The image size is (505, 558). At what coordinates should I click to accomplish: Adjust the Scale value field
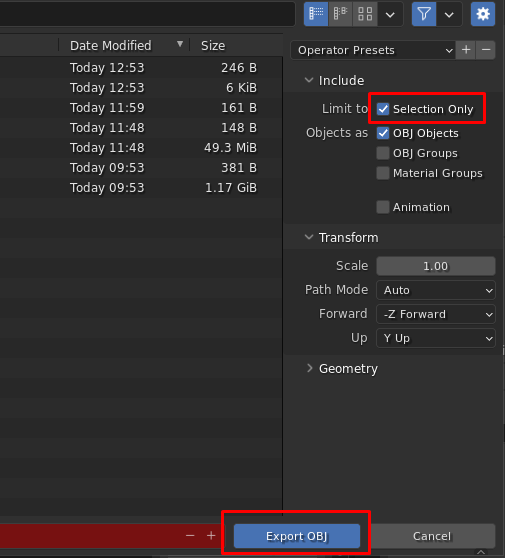436,266
